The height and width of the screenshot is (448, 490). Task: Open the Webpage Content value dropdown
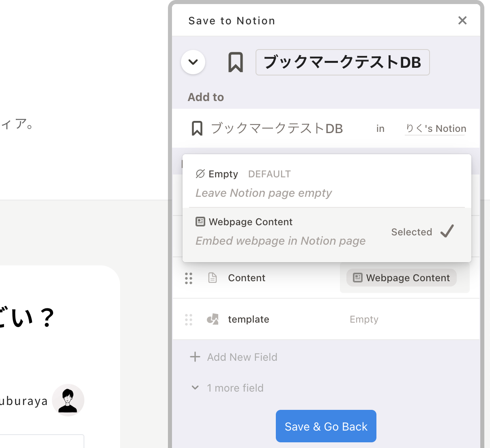402,278
